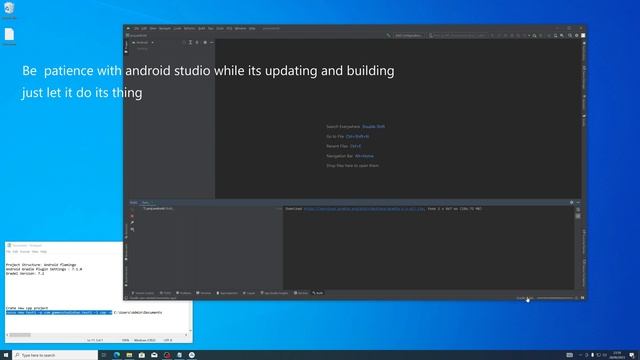
Task: Open Build menu in Android Studio
Action: pos(201,29)
